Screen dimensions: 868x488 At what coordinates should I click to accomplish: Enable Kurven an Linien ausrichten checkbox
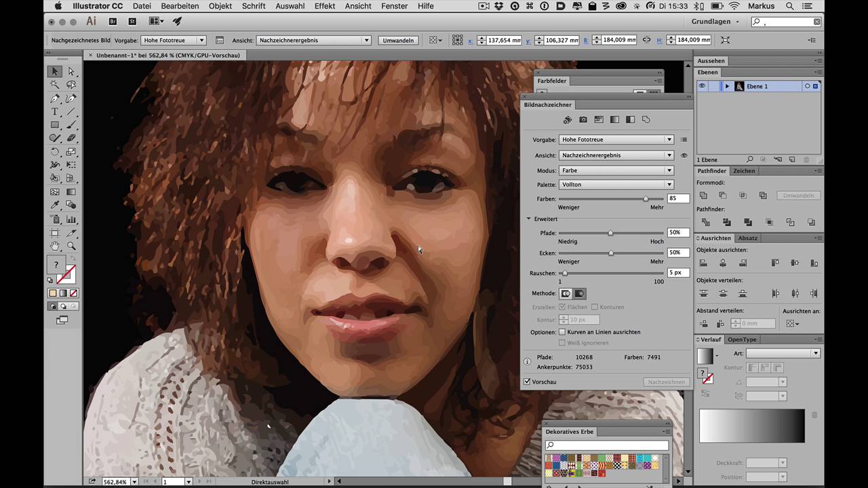tap(561, 332)
